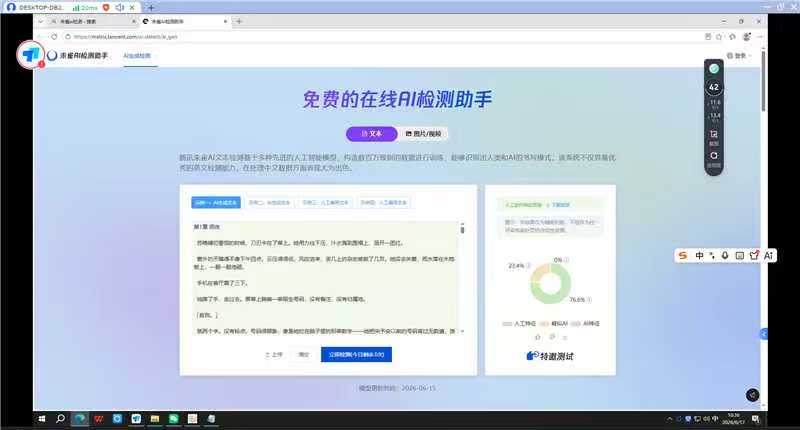The width and height of the screenshot is (800, 430).
Task: Open the browser tab list chevron
Action: point(40,21)
